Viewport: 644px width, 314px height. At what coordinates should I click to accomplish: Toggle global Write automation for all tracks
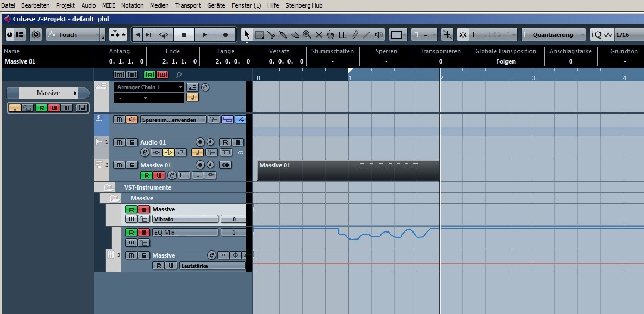click(x=162, y=75)
